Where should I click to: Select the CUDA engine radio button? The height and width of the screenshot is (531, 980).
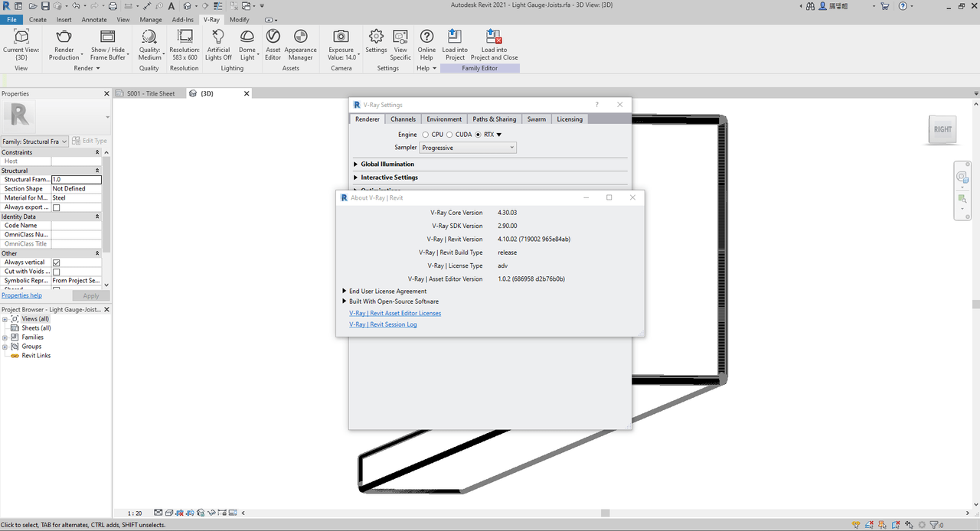point(449,135)
